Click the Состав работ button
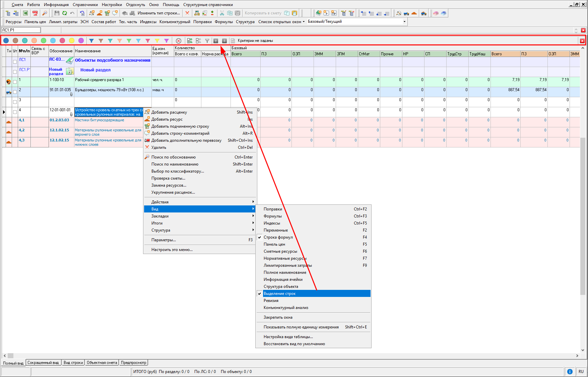Screen dimensions: 588x377 [x=104, y=21]
